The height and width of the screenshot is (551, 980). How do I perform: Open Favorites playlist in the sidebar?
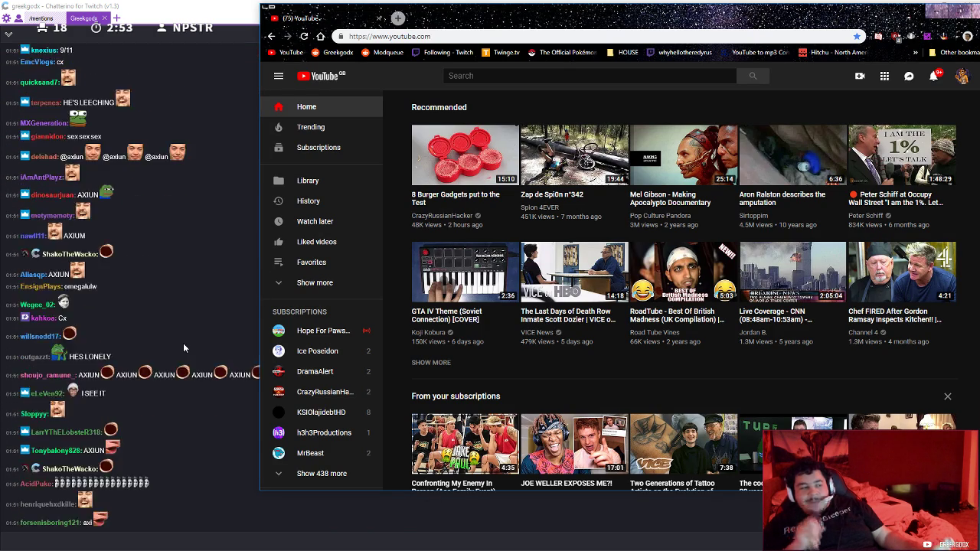click(322, 262)
